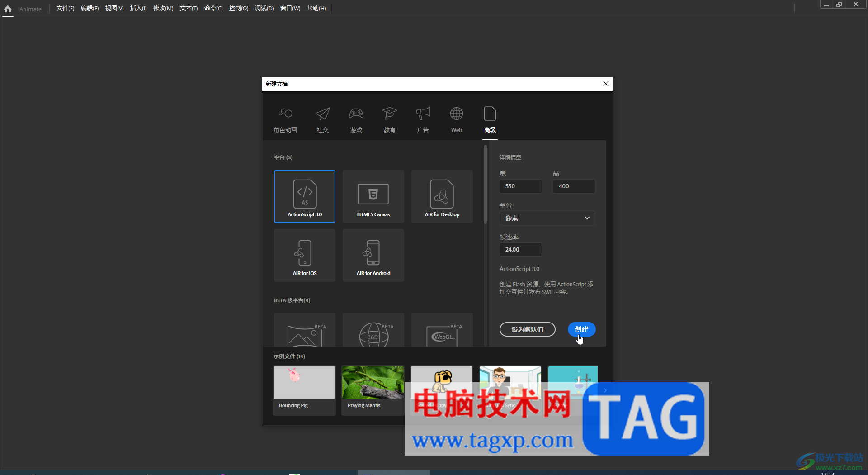Open the 调试(D) menu
The width and height of the screenshot is (868, 475).
(264, 9)
